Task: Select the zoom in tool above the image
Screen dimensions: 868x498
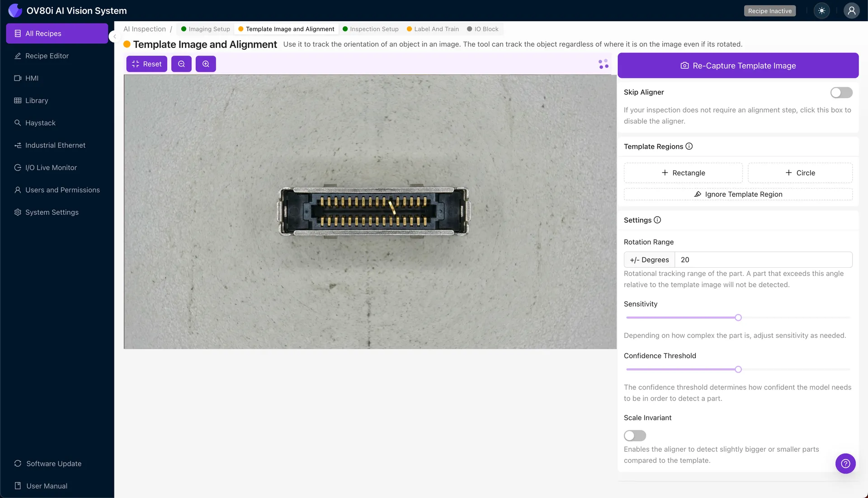Action: (x=206, y=64)
